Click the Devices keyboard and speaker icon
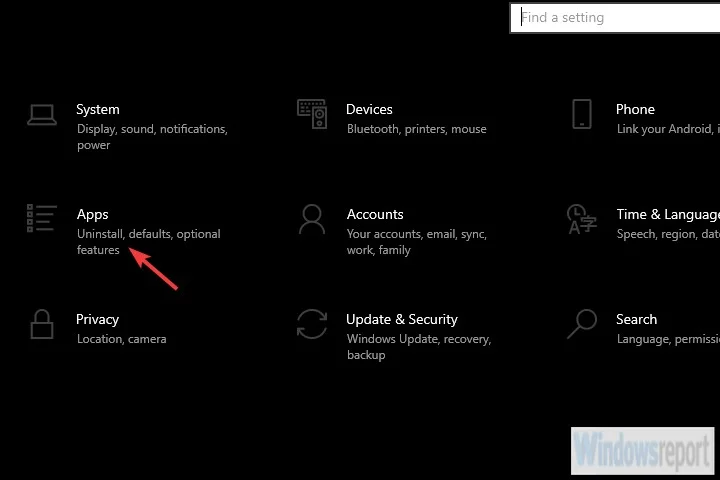Image resolution: width=720 pixels, height=480 pixels. click(312, 114)
